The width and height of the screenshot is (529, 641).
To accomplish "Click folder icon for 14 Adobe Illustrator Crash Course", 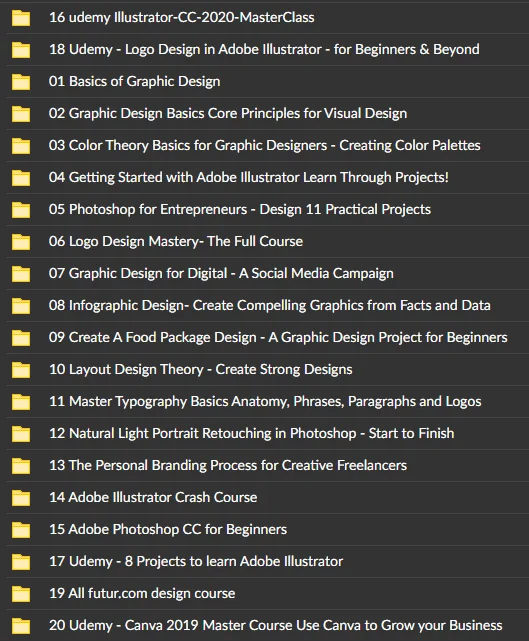I will (21, 498).
